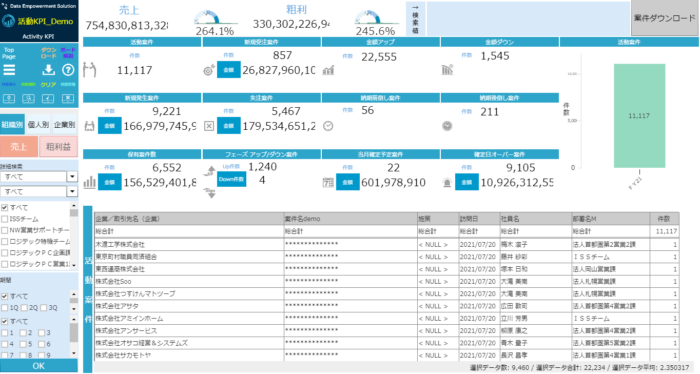The width and height of the screenshot is (700, 374).
Task: Toggle the ISSチーム checkbox
Action: coord(5,219)
